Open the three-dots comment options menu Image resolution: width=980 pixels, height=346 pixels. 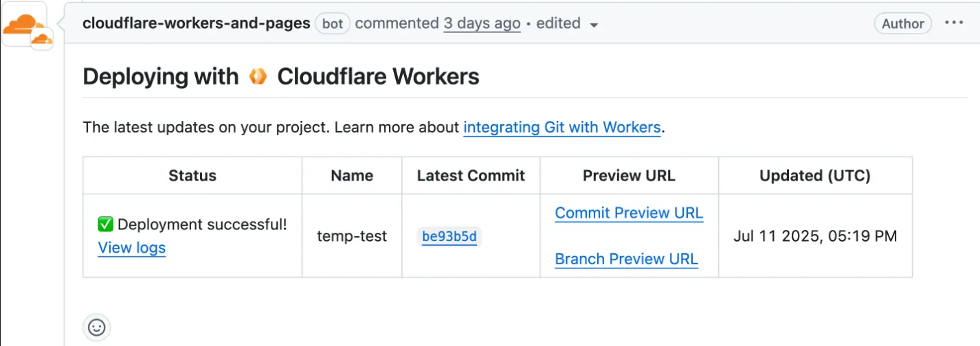[954, 23]
